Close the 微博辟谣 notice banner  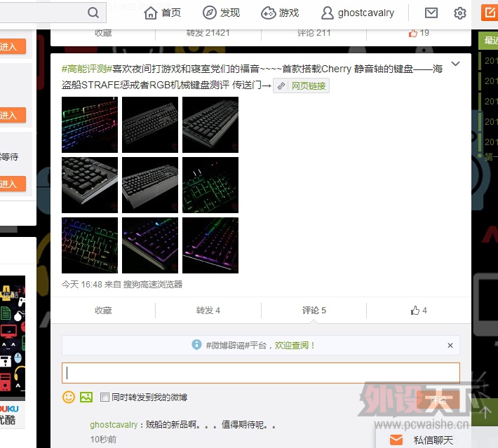pyautogui.click(x=450, y=346)
